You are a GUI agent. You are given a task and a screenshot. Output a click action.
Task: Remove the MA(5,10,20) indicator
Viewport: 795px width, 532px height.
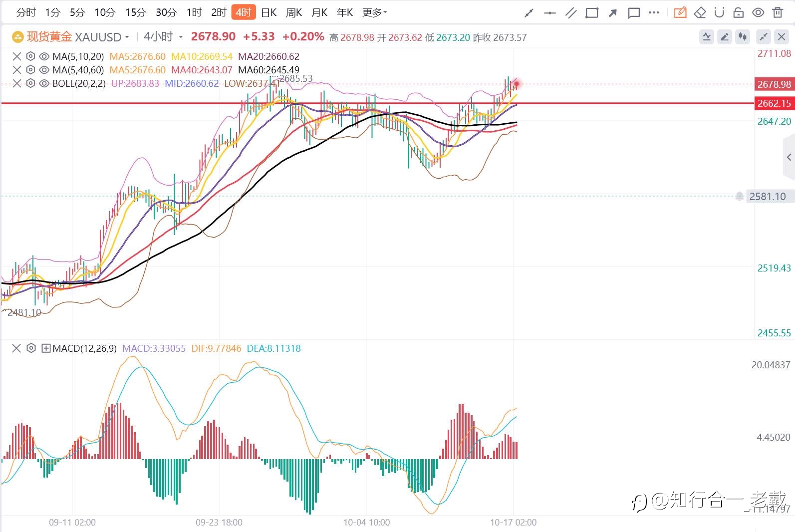17,56
